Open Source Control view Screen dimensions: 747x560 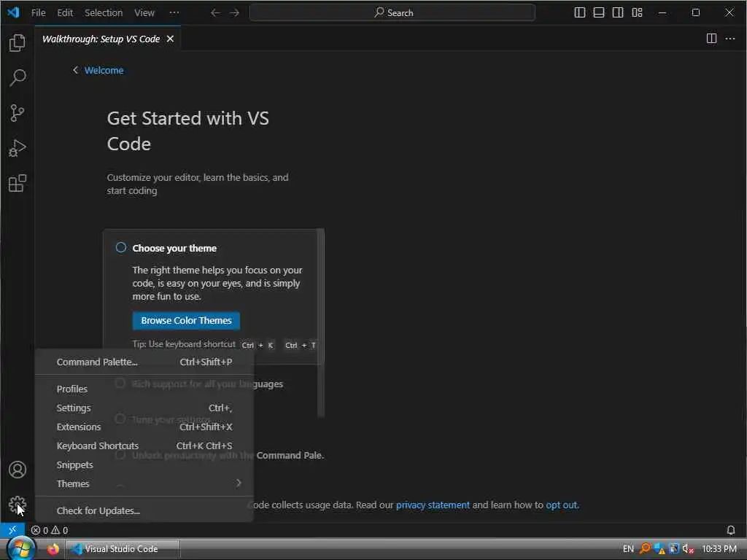click(x=18, y=113)
